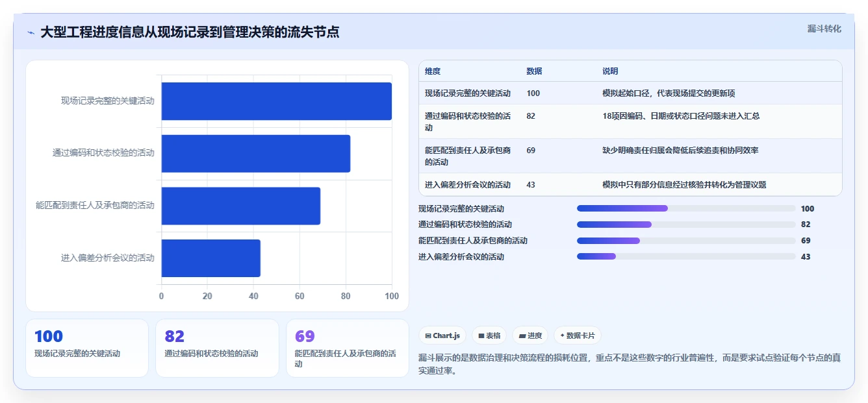Click description starting with 模拟中只有部分信息
This screenshot has width=868, height=403.
(x=684, y=185)
